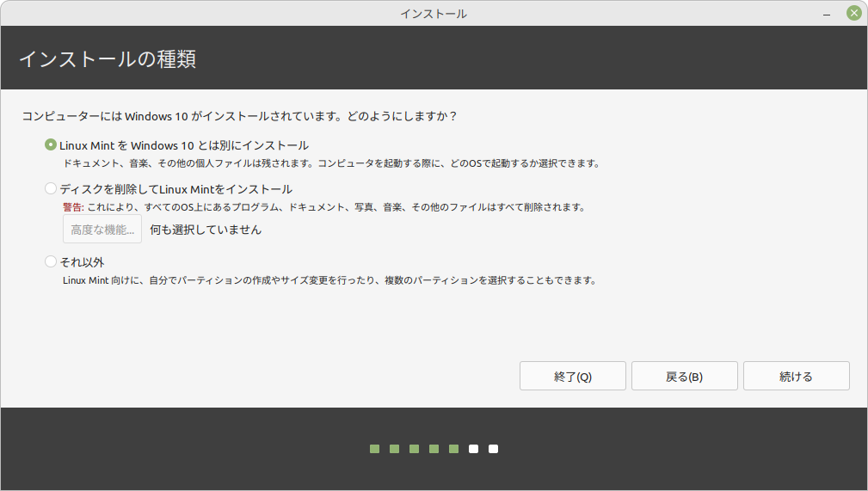Image resolution: width=868 pixels, height=491 pixels.
Task: Click description starting Linux Mint 向けに
Action: pos(330,280)
